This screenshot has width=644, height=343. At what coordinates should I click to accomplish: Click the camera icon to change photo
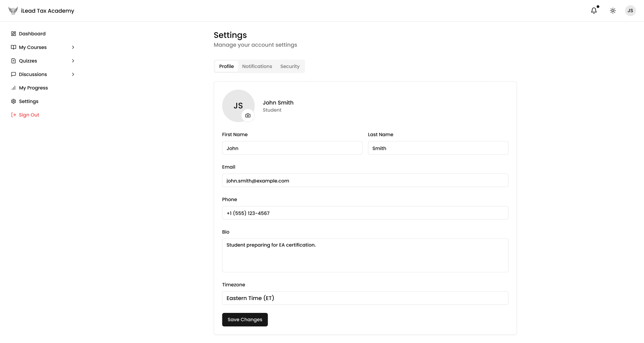(248, 115)
